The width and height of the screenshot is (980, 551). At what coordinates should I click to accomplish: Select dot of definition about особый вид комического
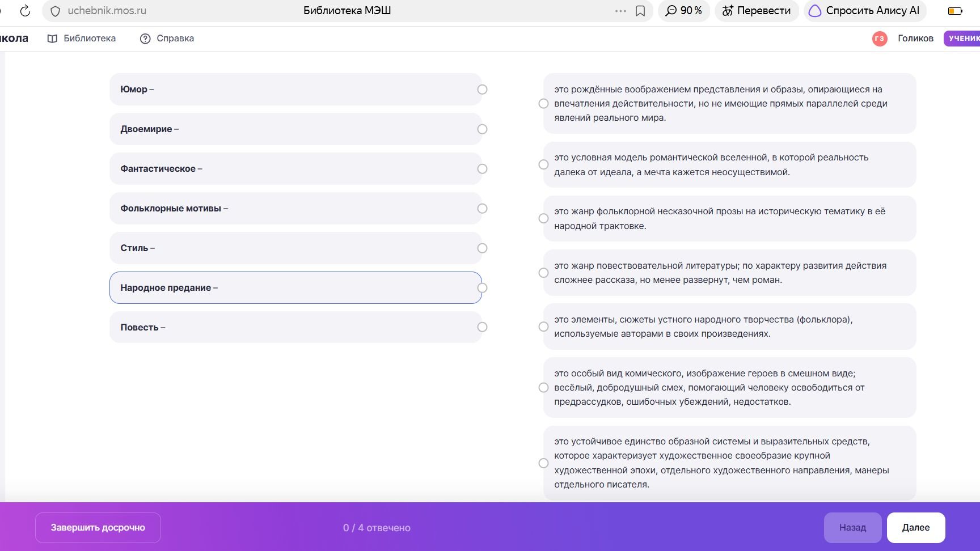pos(543,388)
